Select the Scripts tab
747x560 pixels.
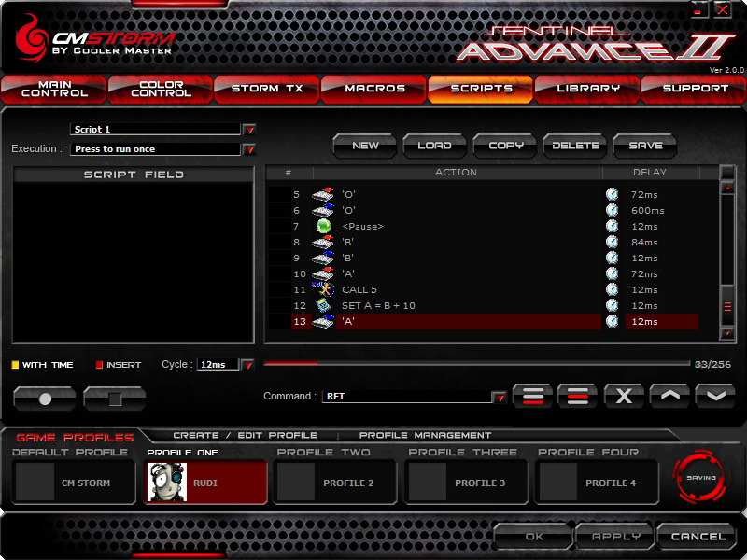click(x=481, y=89)
